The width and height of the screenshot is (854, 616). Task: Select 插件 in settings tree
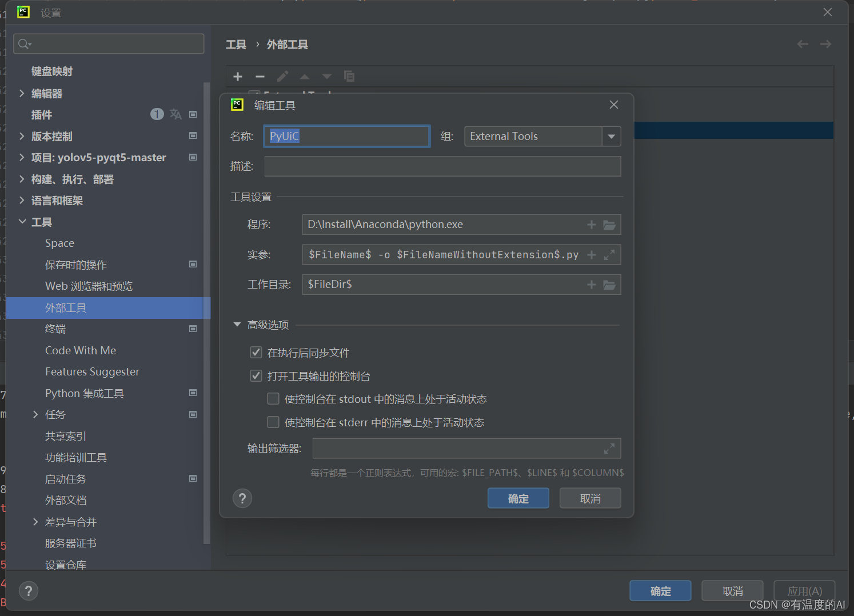pyautogui.click(x=42, y=115)
